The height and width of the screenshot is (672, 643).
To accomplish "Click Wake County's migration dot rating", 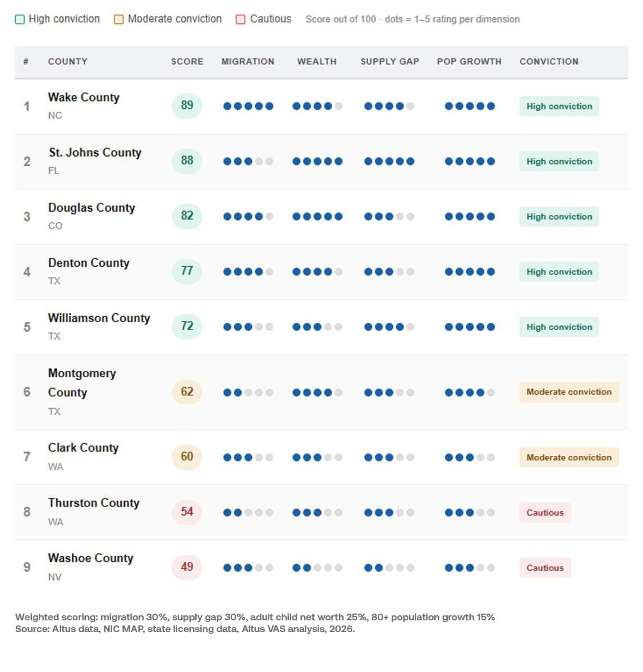I will click(248, 106).
